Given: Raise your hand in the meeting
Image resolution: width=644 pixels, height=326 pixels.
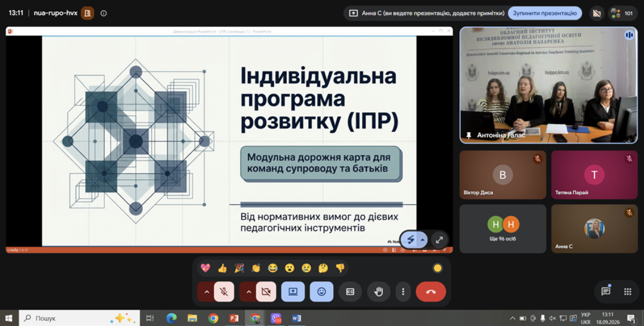Looking at the screenshot, I should pos(379,291).
